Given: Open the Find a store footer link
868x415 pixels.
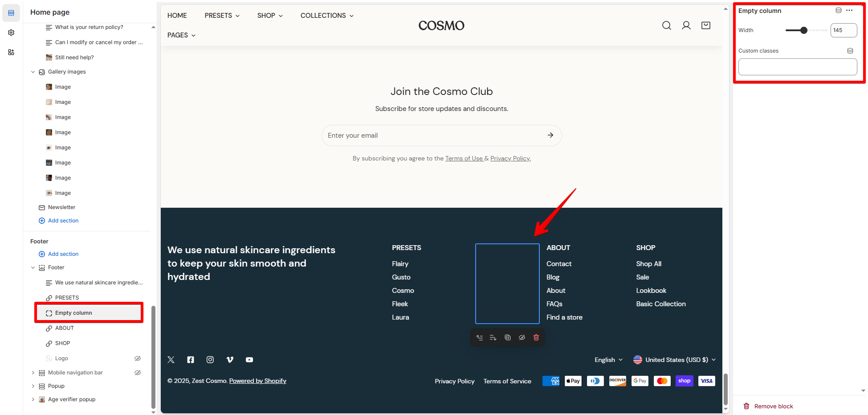Looking at the screenshot, I should pos(564,317).
